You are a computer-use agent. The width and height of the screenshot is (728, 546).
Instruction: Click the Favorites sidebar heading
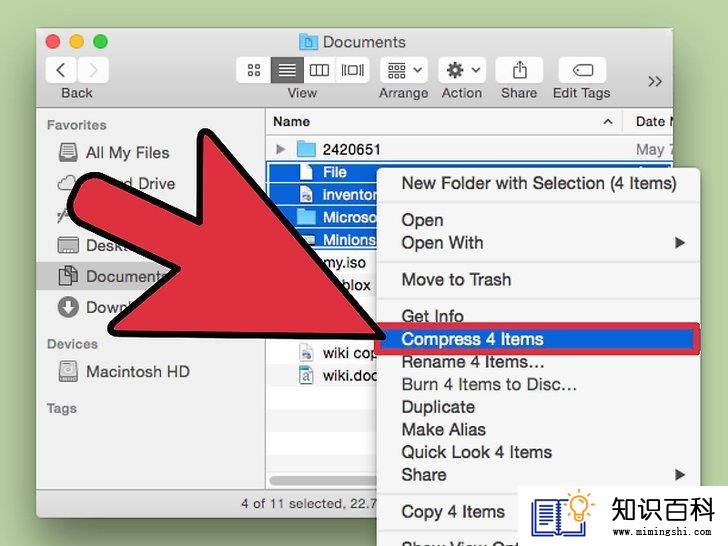77,125
